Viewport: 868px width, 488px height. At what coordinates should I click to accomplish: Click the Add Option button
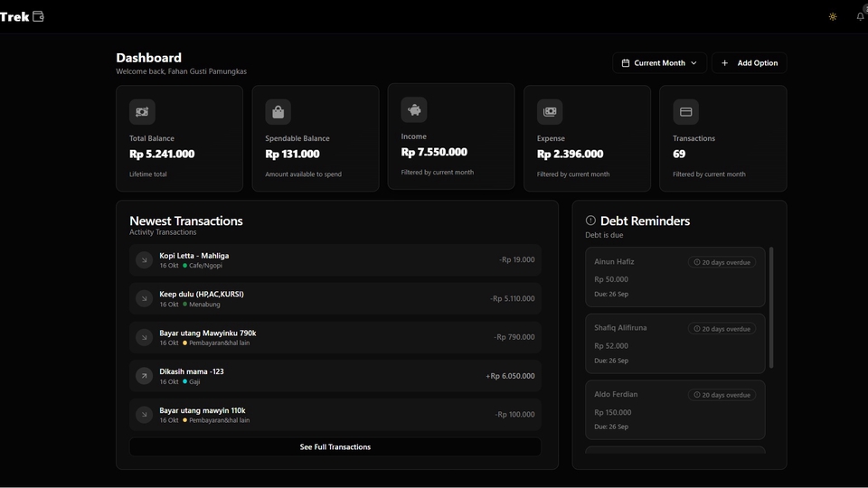749,63
